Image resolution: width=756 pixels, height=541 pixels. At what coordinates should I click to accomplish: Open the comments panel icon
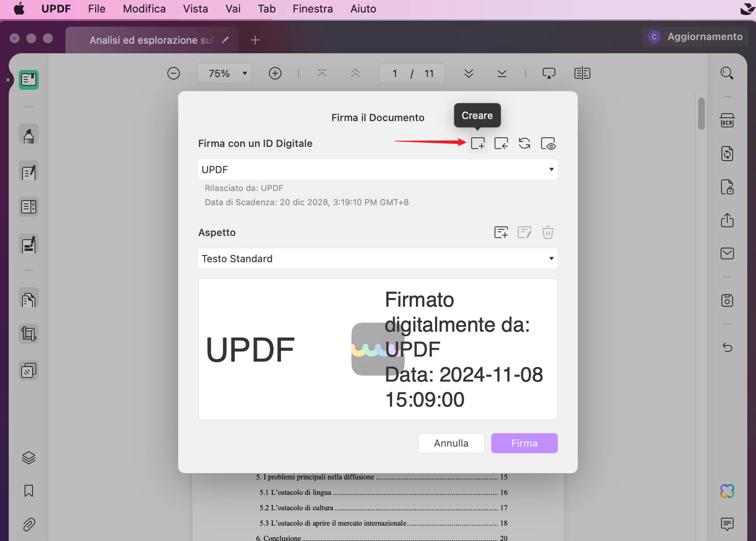coord(727,524)
